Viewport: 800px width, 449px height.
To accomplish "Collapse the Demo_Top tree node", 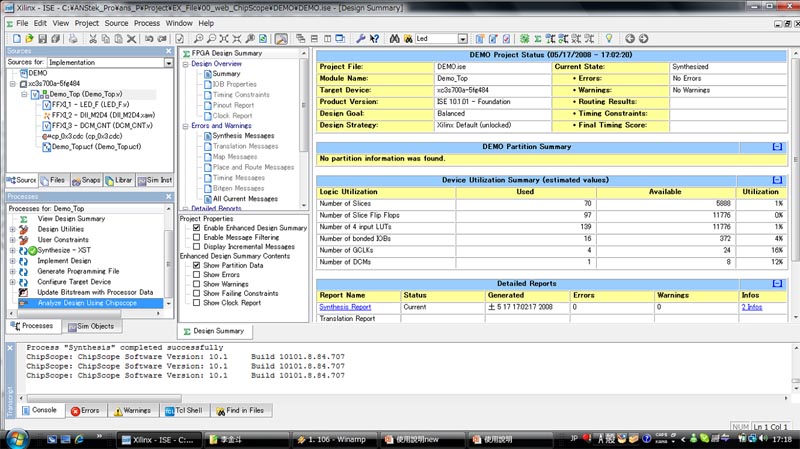I will (24, 94).
